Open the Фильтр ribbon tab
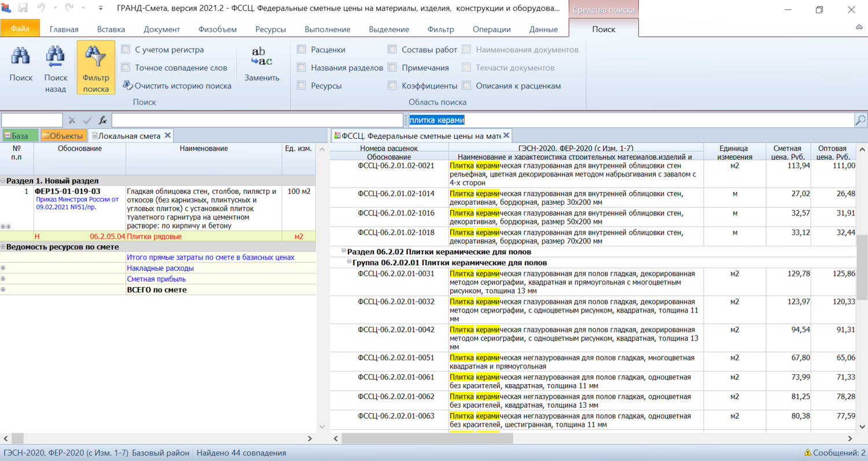Image resolution: width=868 pixels, height=461 pixels. [440, 29]
